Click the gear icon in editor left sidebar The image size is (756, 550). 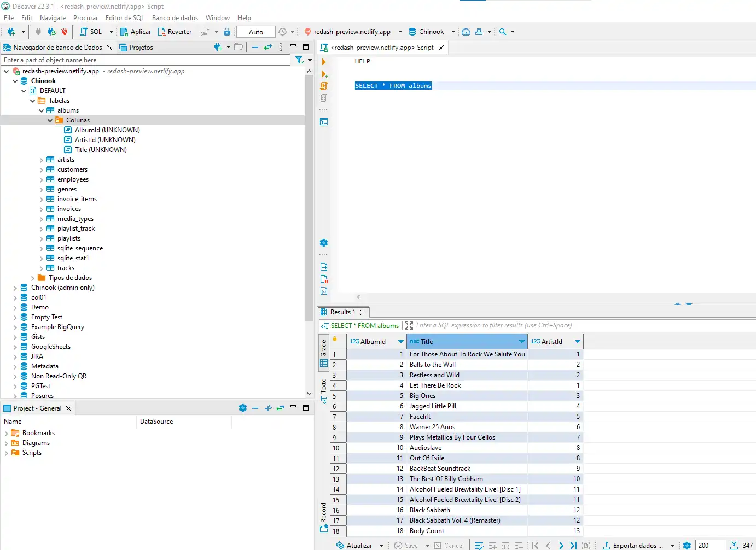click(x=324, y=243)
